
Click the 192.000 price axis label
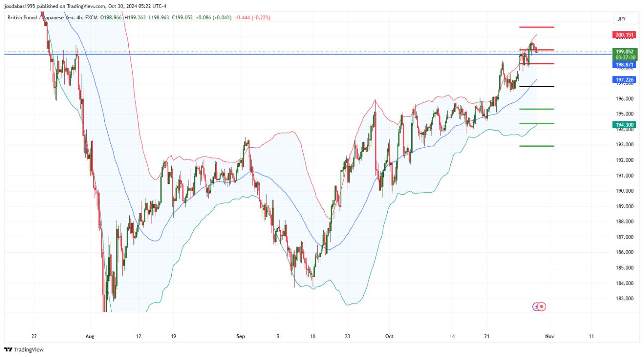[x=625, y=160]
